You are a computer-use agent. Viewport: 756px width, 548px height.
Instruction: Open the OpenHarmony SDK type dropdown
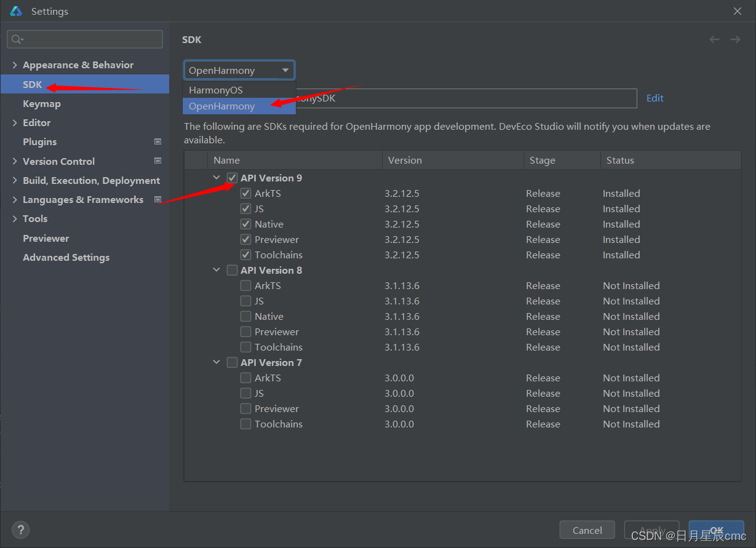pyautogui.click(x=239, y=70)
